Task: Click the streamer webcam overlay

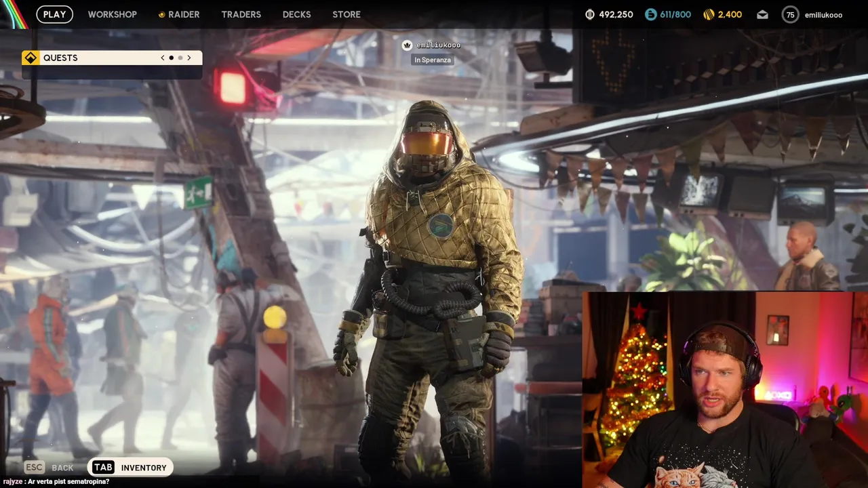Action: pos(725,390)
